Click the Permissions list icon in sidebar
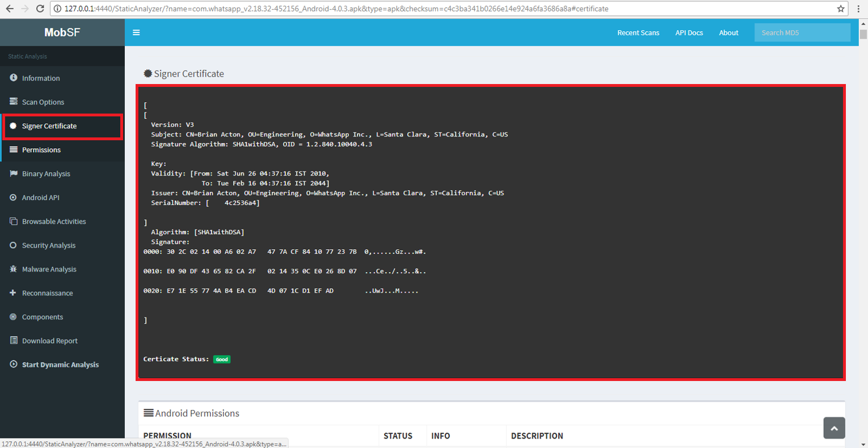 13,149
